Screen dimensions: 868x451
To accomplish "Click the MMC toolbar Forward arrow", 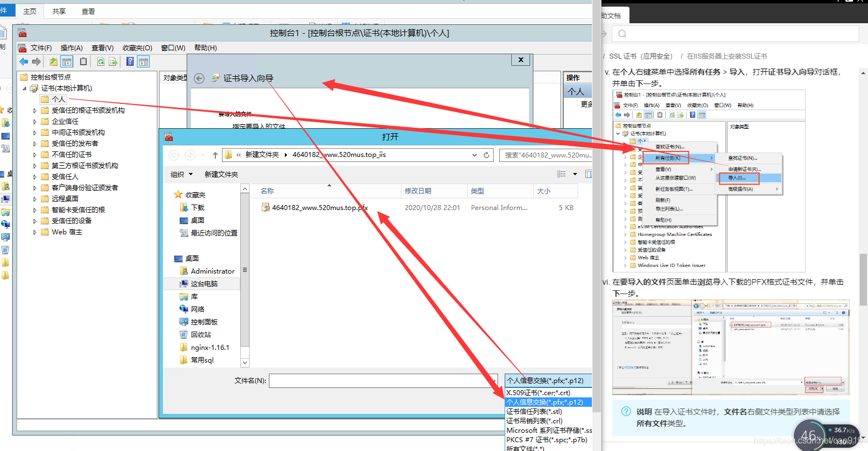I will (36, 62).
